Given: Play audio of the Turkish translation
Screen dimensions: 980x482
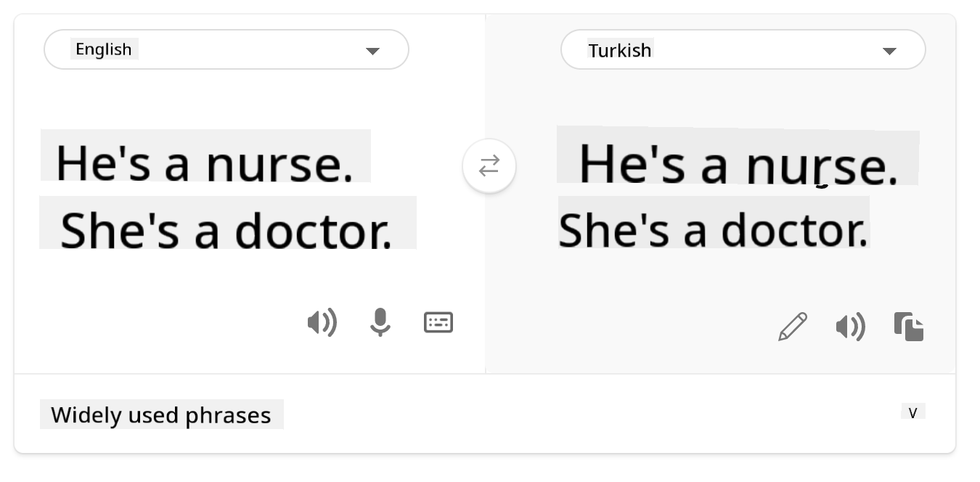Looking at the screenshot, I should click(850, 327).
